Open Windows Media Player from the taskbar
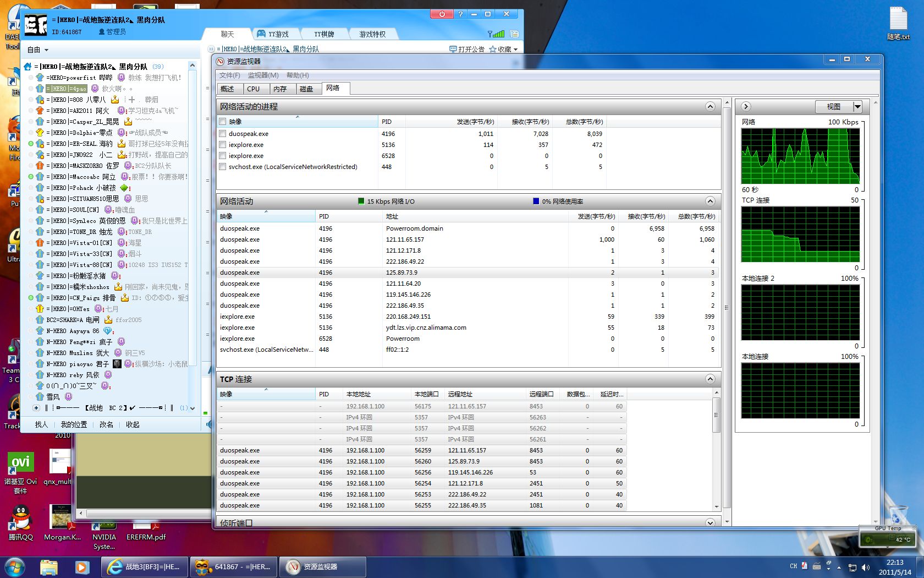 click(82, 566)
